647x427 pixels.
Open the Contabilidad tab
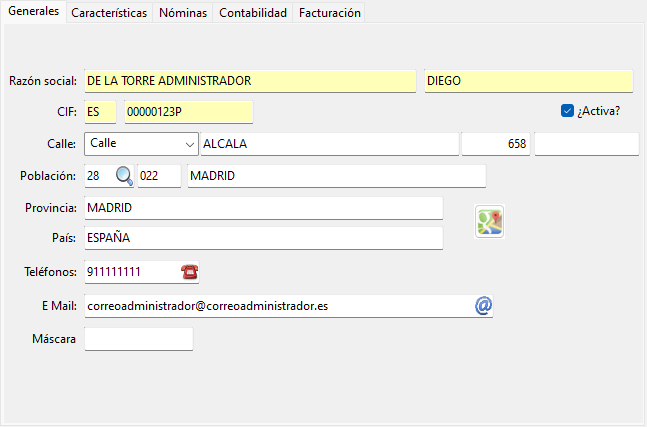click(x=253, y=13)
